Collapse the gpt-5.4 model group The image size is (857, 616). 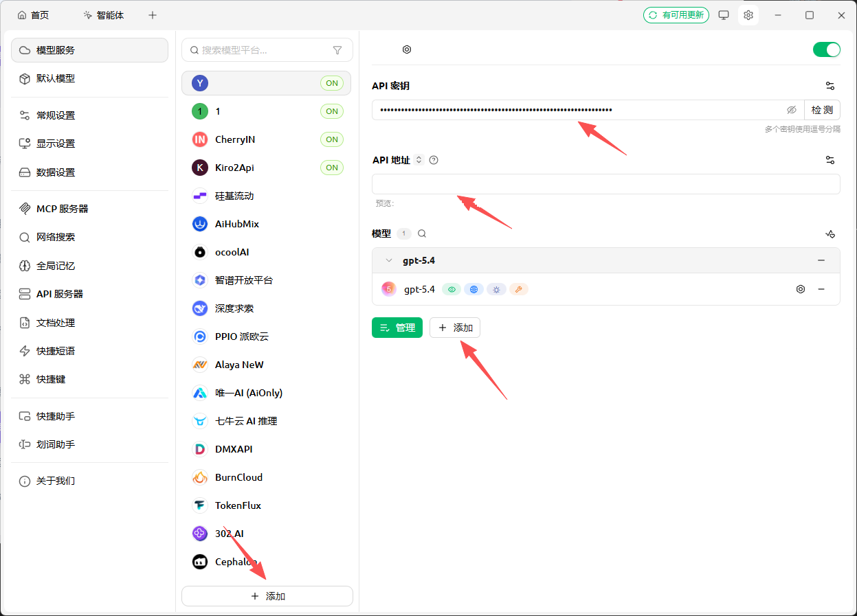[389, 260]
